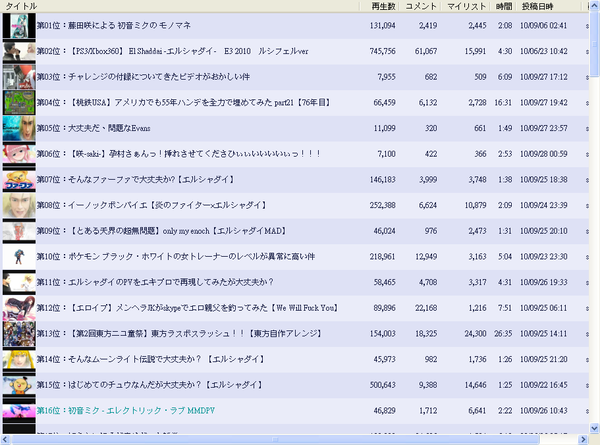Select comment count 61,067
Screen dimensions: 600x445
[x=426, y=51]
